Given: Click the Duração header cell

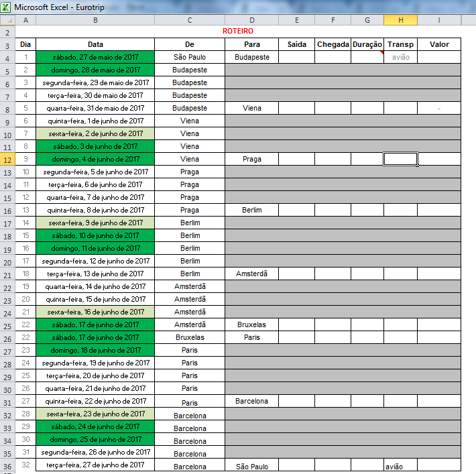Looking at the screenshot, I should pyautogui.click(x=367, y=44).
